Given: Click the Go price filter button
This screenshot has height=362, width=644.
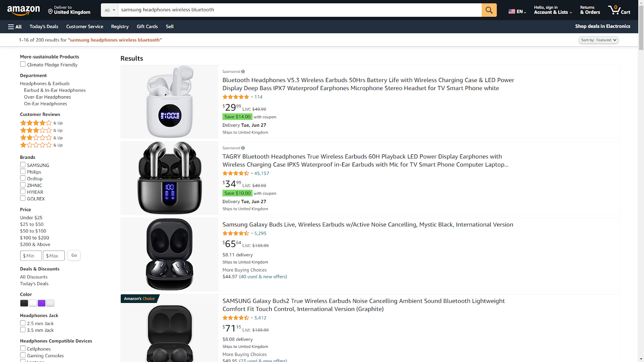Looking at the screenshot, I should pyautogui.click(x=74, y=255).
